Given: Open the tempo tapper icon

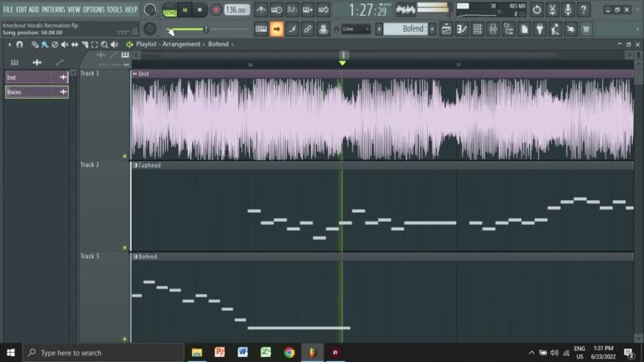Looking at the screenshot, I should [x=555, y=29].
